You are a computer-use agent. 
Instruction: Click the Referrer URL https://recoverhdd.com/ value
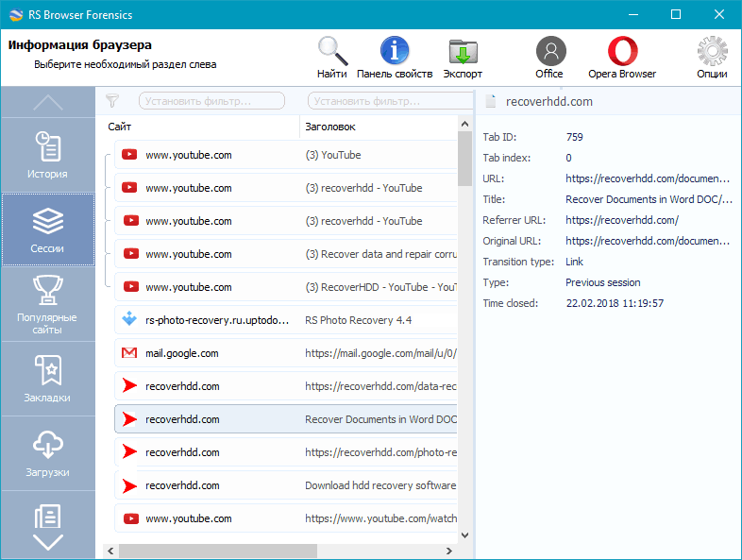tap(622, 220)
